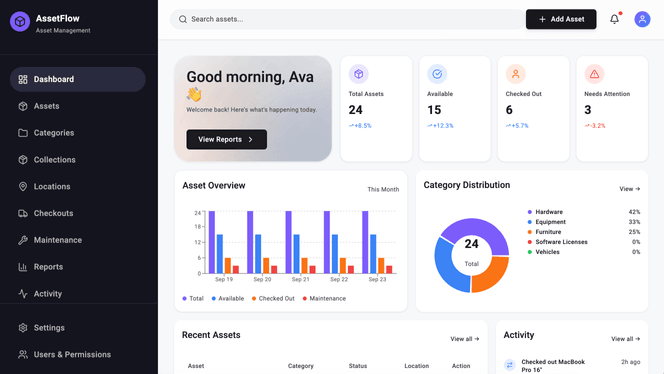The width and height of the screenshot is (664, 374).
Task: Open Activity in the sidebar
Action: point(77,294)
